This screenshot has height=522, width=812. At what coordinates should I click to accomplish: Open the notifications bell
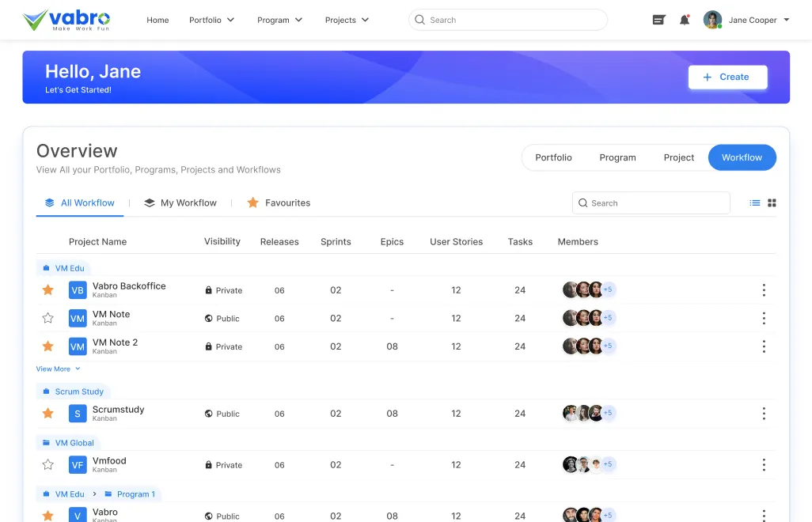(685, 20)
